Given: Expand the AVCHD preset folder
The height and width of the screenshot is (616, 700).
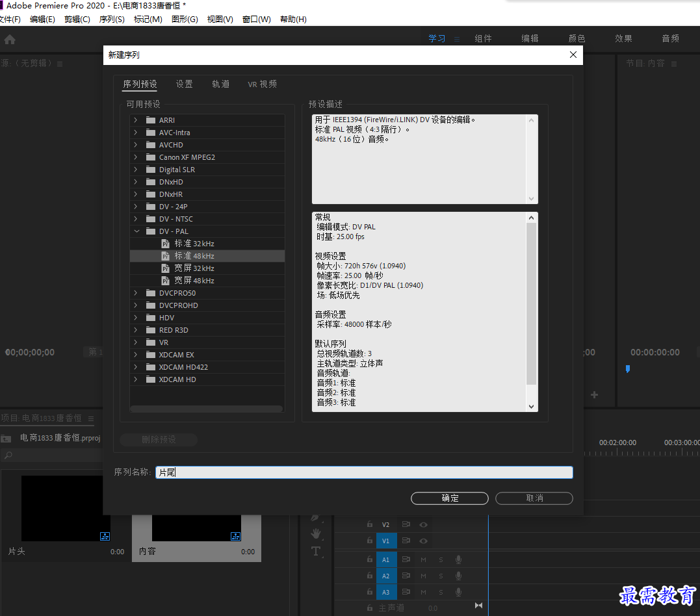Looking at the screenshot, I should coord(136,145).
